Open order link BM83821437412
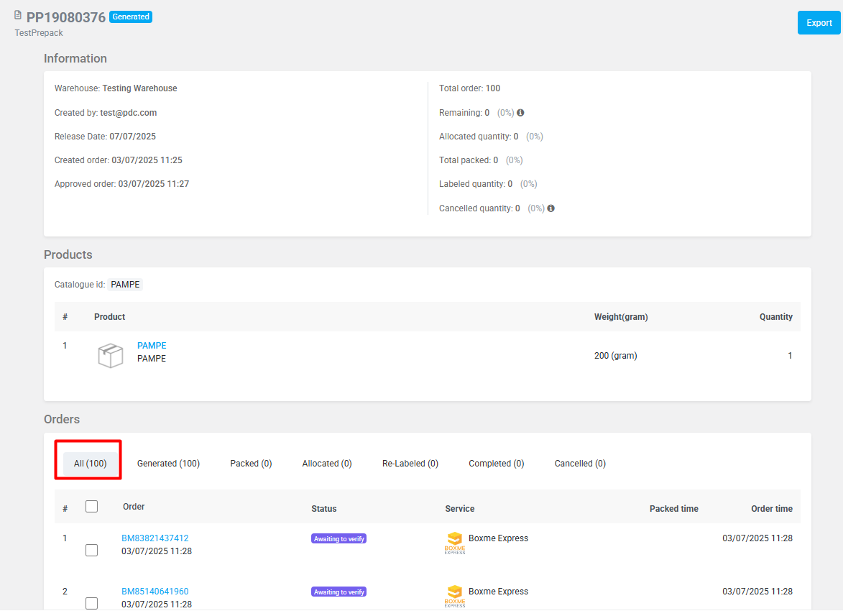This screenshot has width=843, height=616. tap(155, 538)
